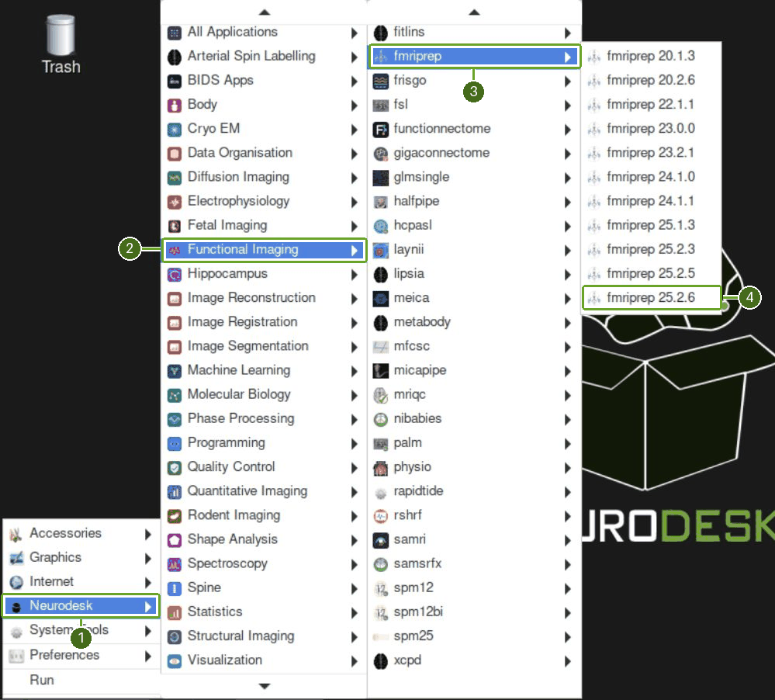Click the xcpd brain icon

point(381,661)
